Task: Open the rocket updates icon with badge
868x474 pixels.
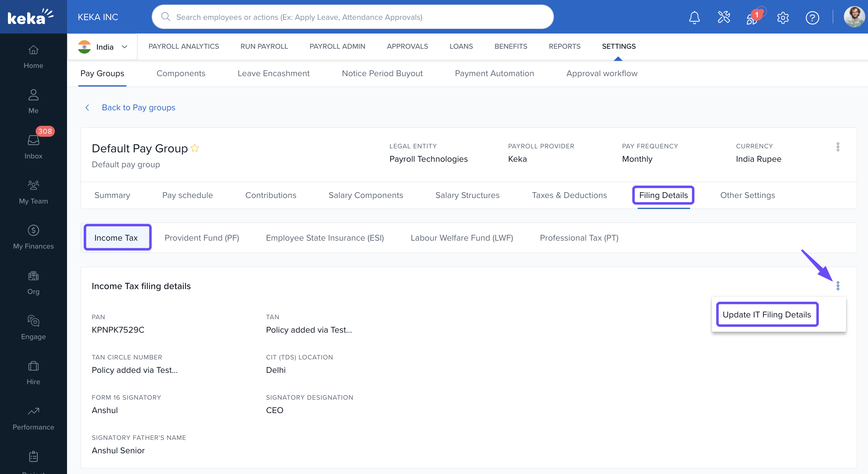Action: (x=752, y=18)
